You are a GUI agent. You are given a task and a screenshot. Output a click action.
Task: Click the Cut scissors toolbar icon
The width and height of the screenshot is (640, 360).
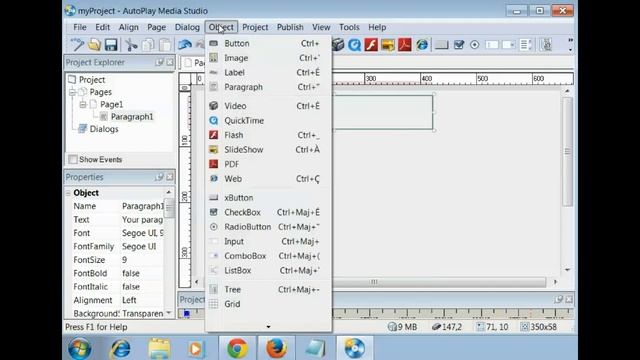pyautogui.click(x=131, y=44)
